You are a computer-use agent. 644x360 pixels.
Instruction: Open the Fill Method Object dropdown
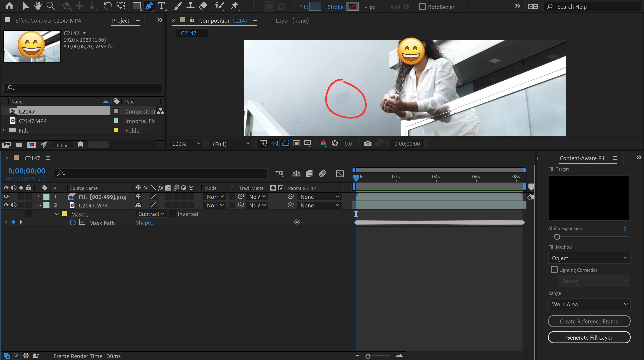[x=589, y=258]
